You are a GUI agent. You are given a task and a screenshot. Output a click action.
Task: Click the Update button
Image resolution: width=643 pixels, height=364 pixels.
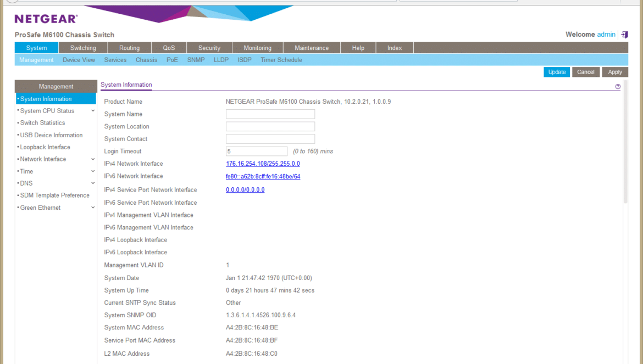click(x=557, y=72)
